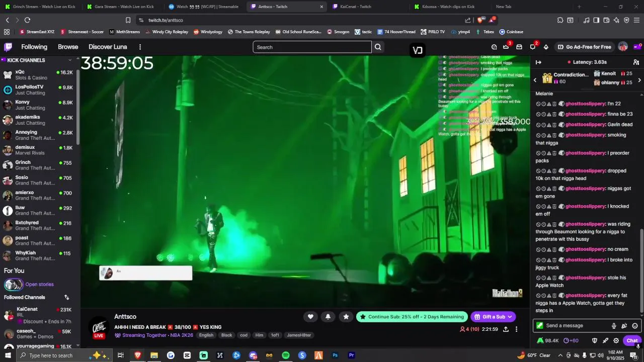Open Following in Twitch nav
Image resolution: width=644 pixels, height=362 pixels.
(x=34, y=47)
